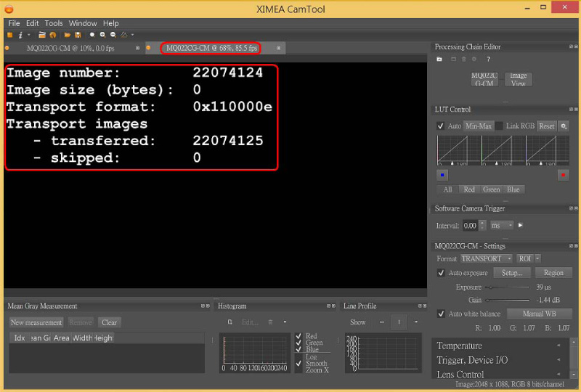Click the New measurement button
The height and width of the screenshot is (392, 581).
coord(36,322)
